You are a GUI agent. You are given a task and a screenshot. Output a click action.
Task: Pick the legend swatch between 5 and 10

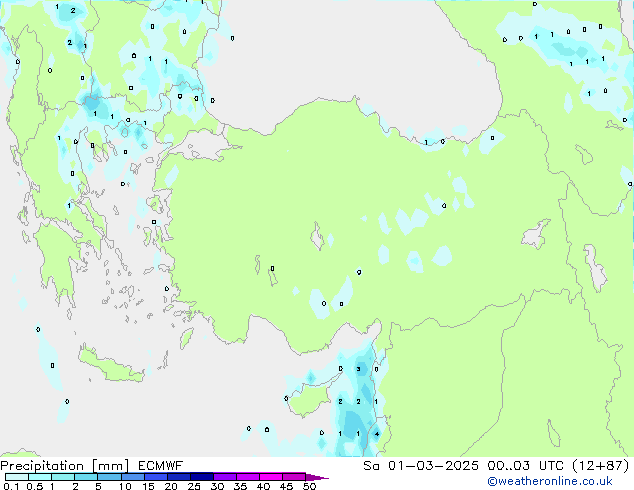point(109,477)
